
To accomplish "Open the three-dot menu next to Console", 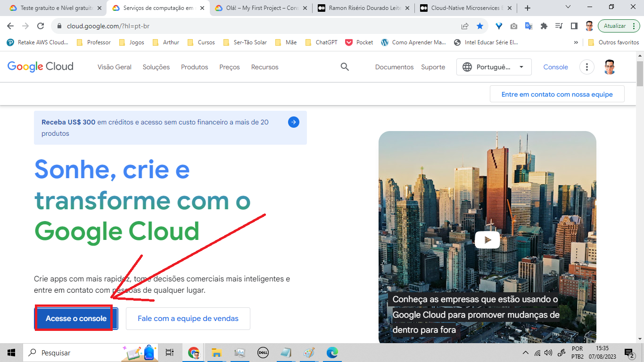I will click(x=586, y=67).
